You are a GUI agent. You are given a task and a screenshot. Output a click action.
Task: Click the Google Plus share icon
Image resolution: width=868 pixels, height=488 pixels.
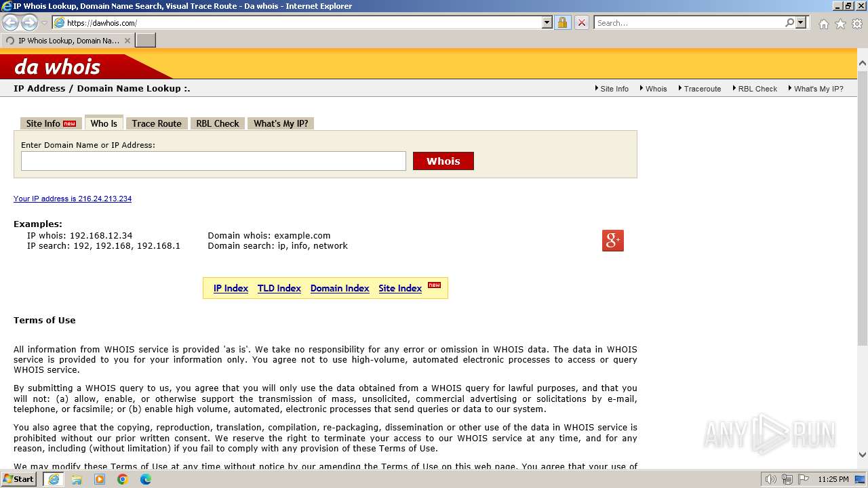point(613,241)
